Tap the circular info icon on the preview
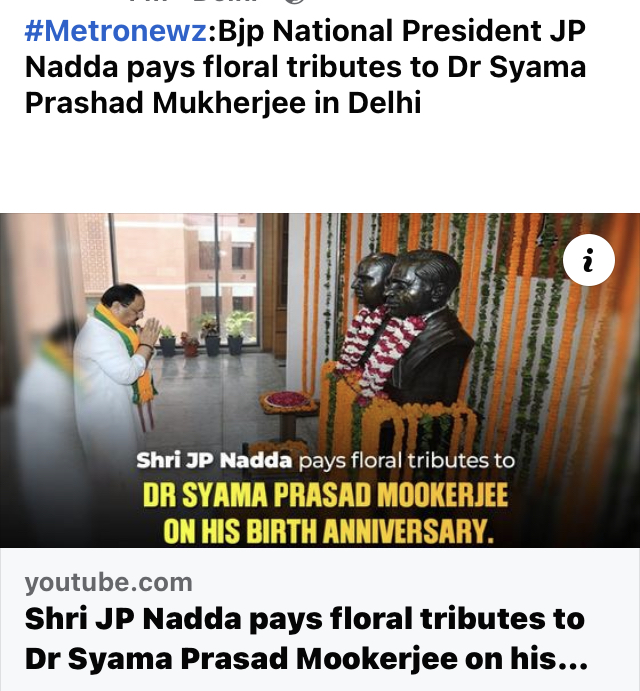The image size is (640, 691). (x=588, y=260)
